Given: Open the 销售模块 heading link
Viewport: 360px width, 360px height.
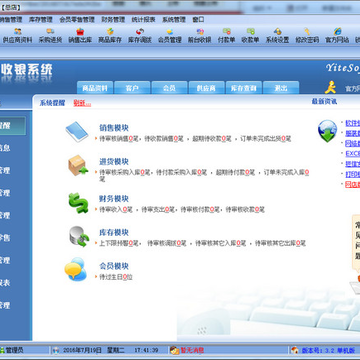Looking at the screenshot, I should [114, 128].
